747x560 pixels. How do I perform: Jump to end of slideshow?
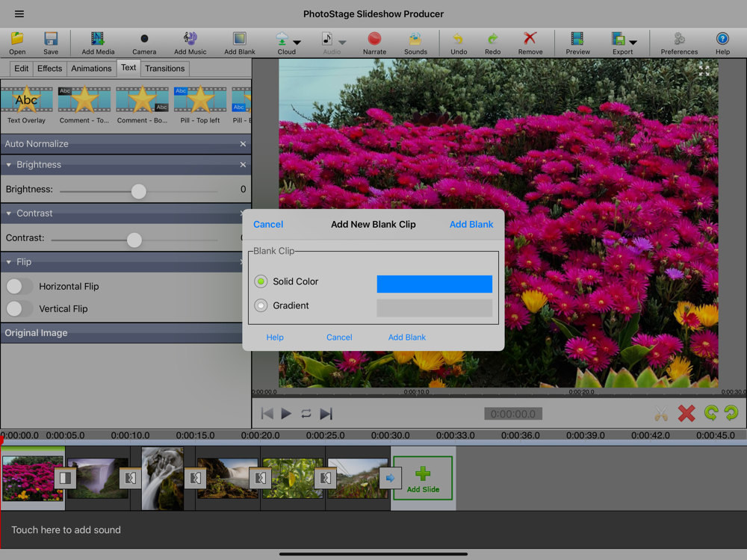tap(326, 414)
